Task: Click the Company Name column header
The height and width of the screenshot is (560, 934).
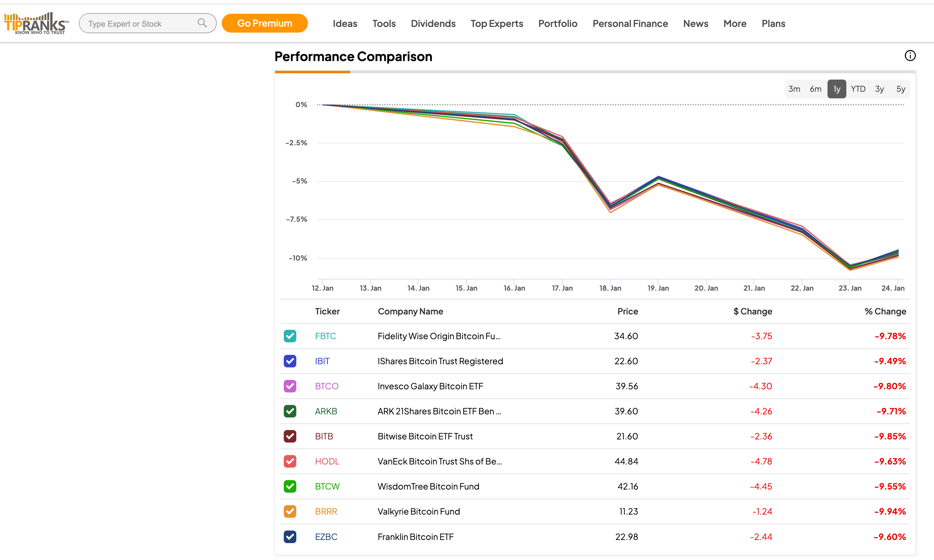Action: [411, 311]
